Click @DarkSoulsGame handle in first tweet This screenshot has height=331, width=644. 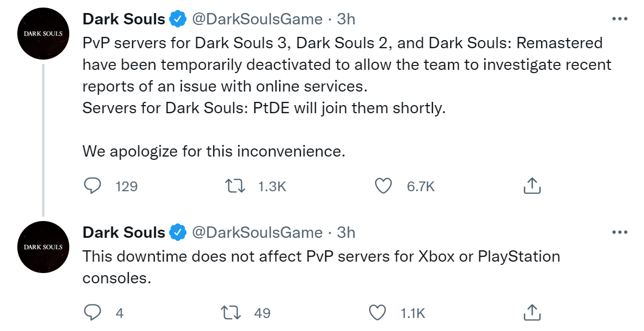(x=258, y=20)
